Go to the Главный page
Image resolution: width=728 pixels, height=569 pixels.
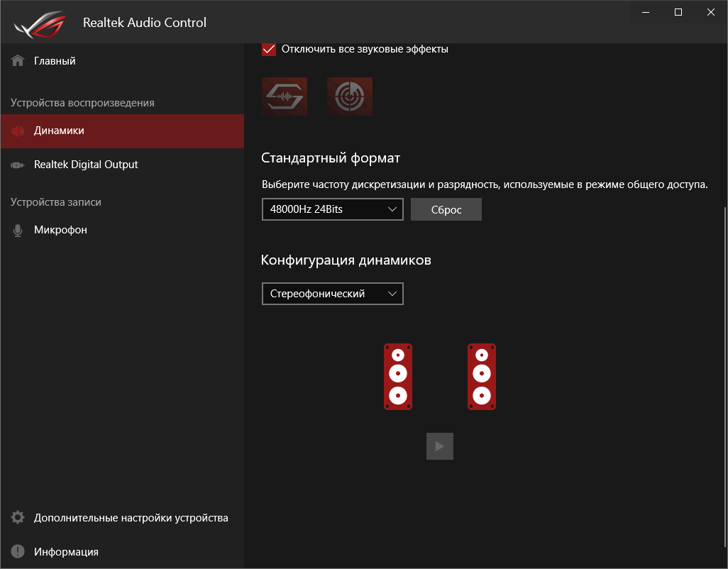[x=122, y=61]
